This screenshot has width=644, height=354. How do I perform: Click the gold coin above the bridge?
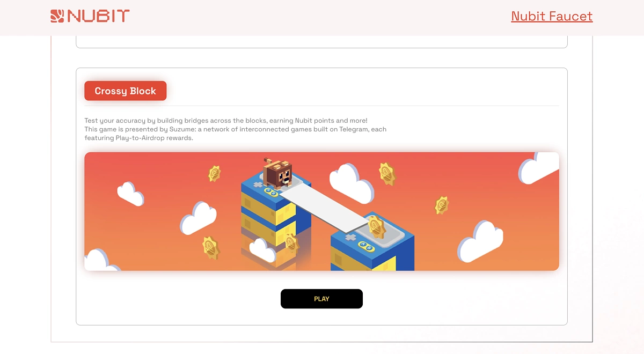point(386,173)
